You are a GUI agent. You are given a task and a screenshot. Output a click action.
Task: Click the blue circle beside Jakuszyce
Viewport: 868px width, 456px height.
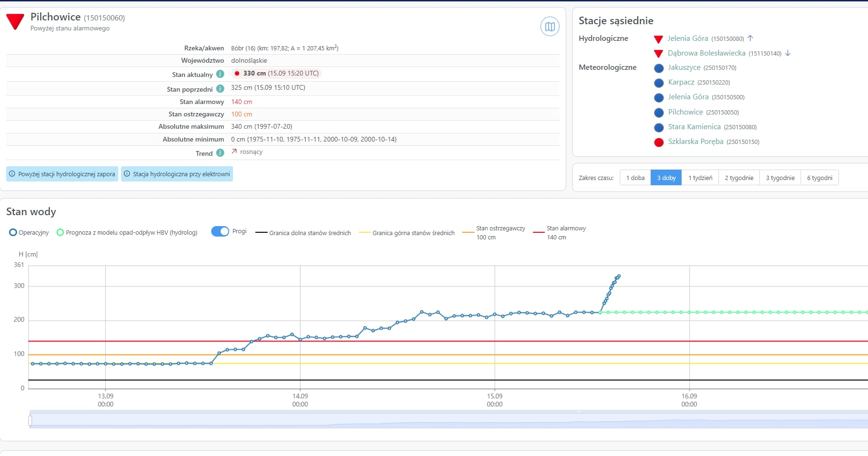(659, 68)
